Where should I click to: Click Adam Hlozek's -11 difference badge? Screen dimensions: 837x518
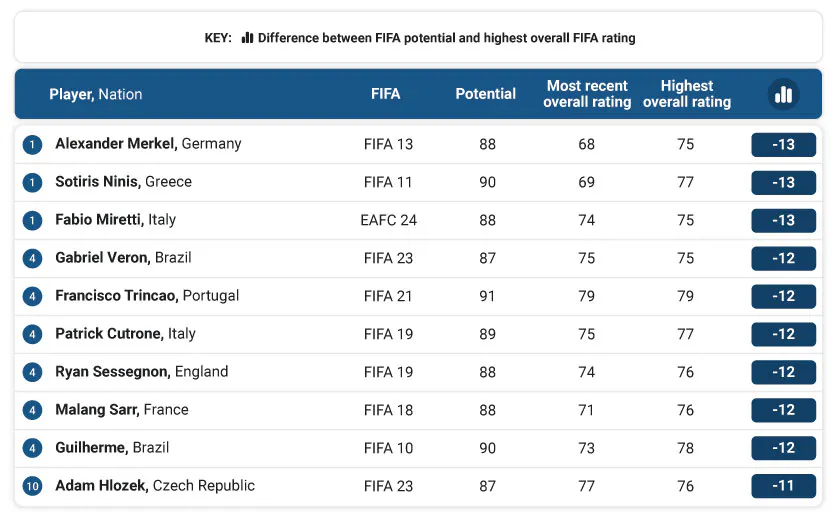pyautogui.click(x=783, y=487)
